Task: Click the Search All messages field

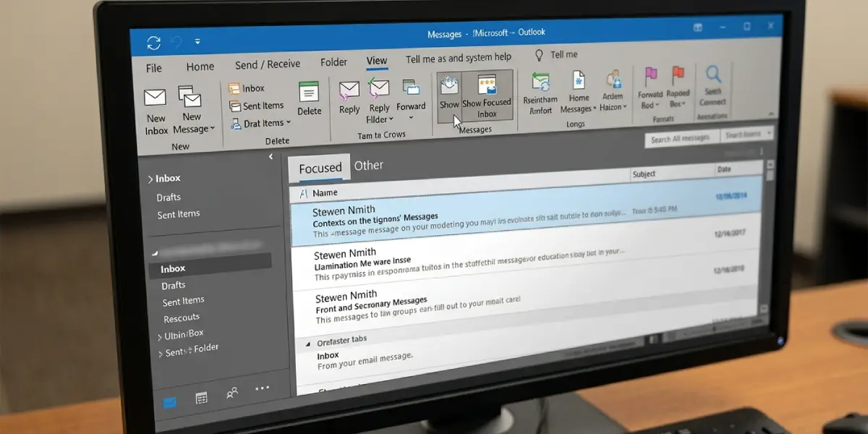Action: 682,138
